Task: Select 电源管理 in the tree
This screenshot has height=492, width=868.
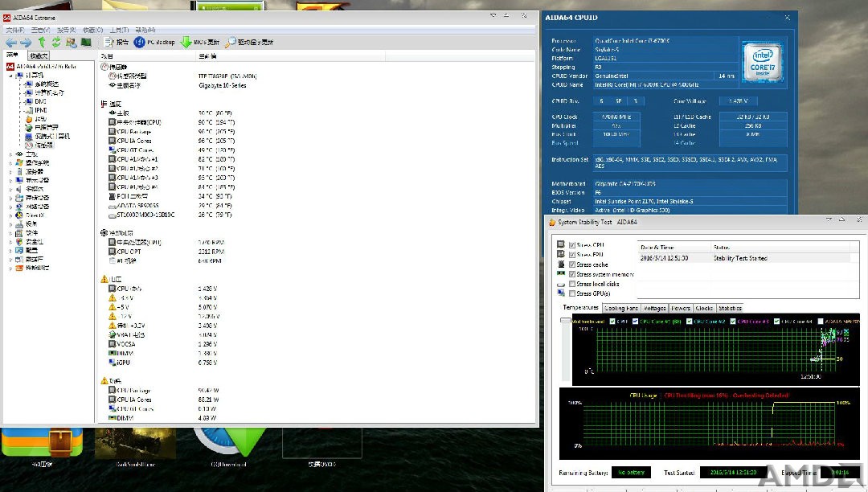Action: [x=42, y=128]
